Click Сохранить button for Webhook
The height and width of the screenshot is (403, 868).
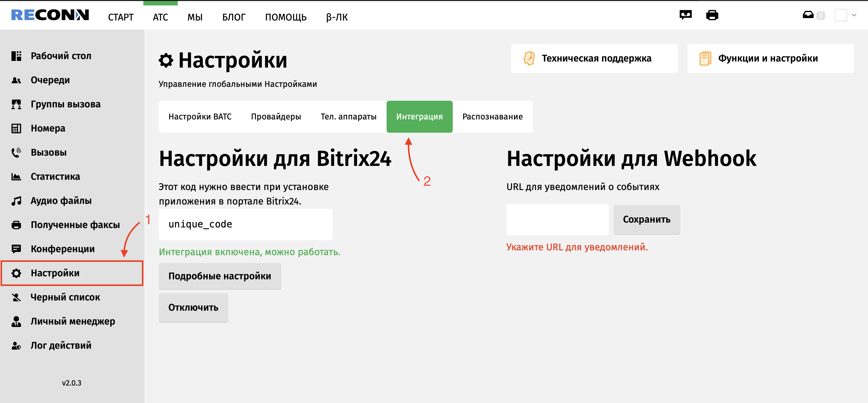646,220
